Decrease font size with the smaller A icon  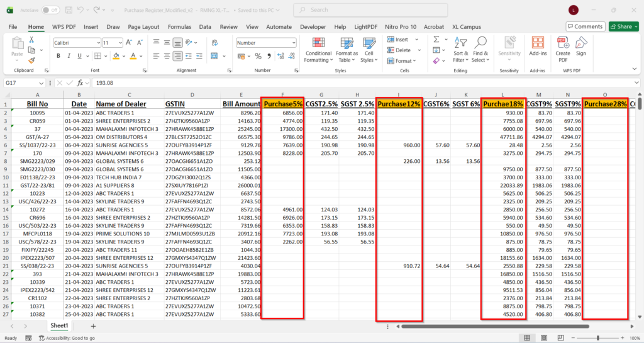[x=140, y=42]
